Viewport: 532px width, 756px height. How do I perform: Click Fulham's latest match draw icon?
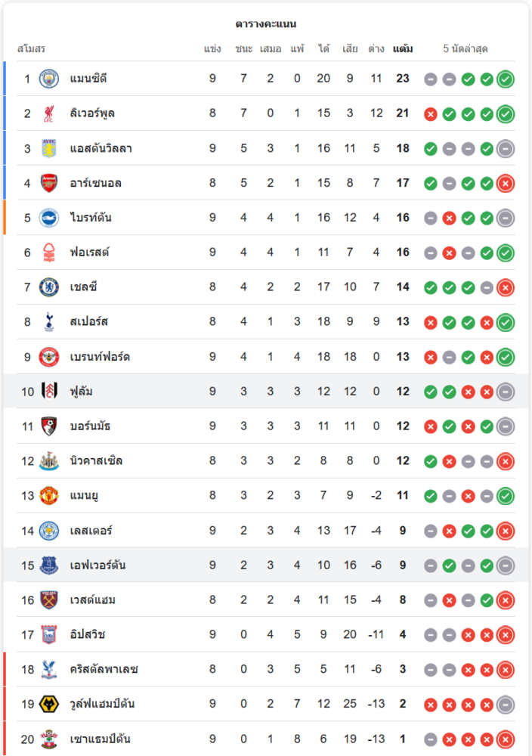[506, 392]
